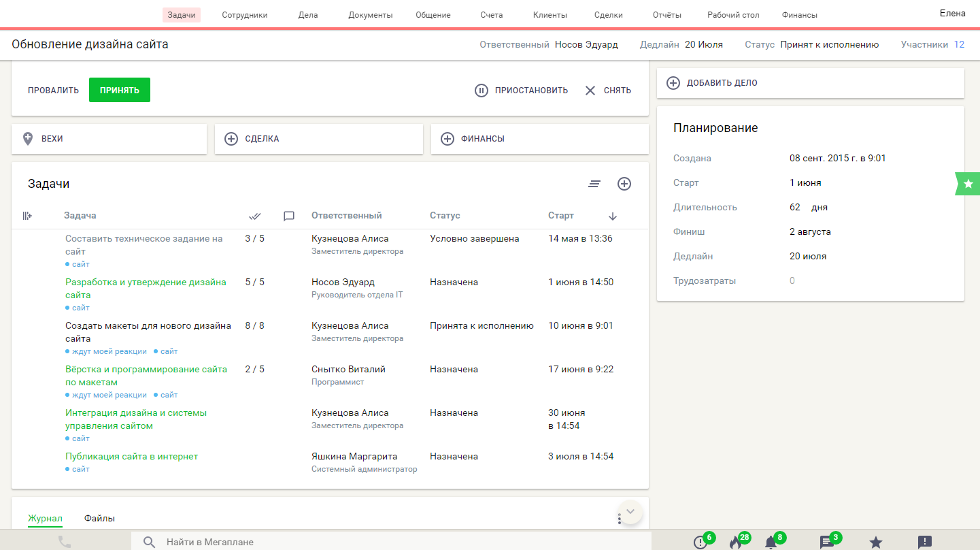Open the notifications bell icon
The width and height of the screenshot is (980, 550).
pos(771,543)
